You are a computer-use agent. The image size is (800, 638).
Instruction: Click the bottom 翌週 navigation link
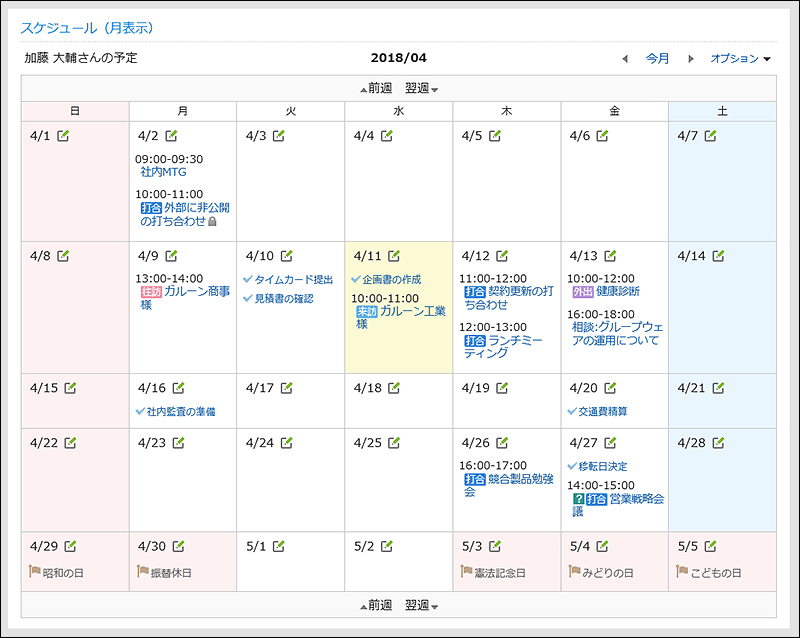click(x=417, y=605)
